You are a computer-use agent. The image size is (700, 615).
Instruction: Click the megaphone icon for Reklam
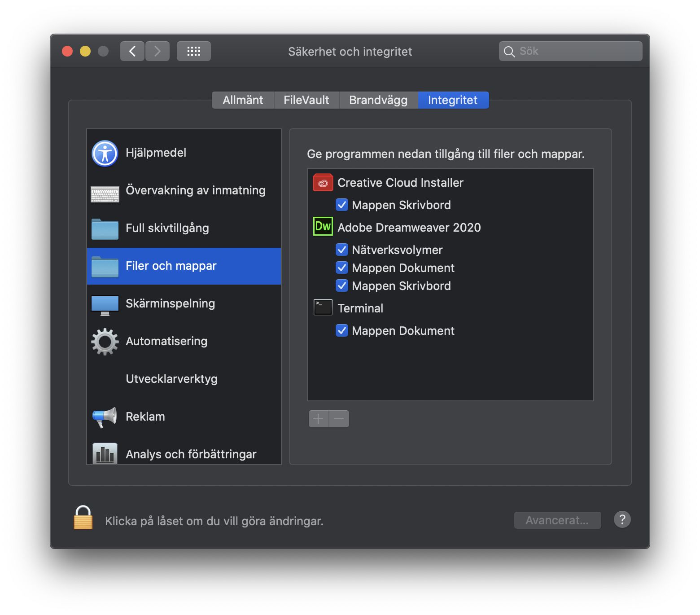pyautogui.click(x=105, y=417)
